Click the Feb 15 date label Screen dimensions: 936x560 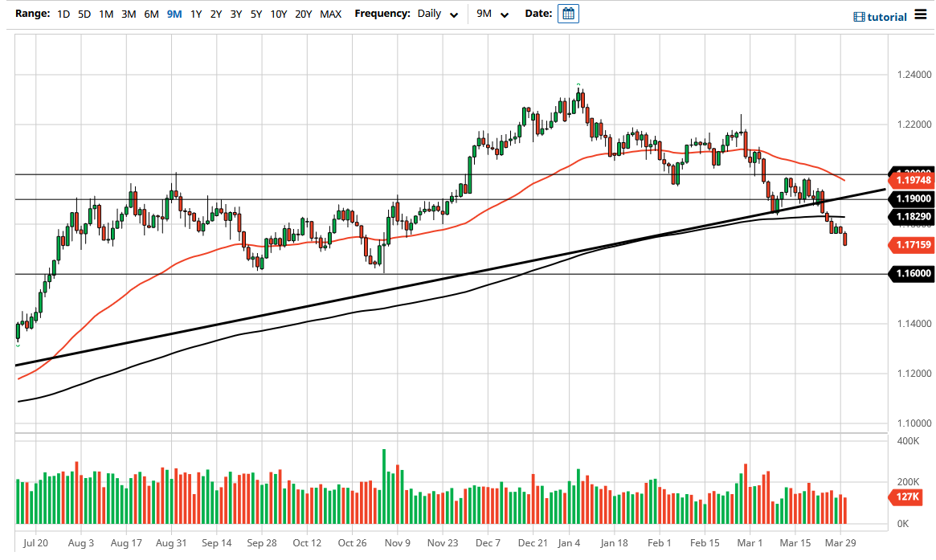pos(705,542)
